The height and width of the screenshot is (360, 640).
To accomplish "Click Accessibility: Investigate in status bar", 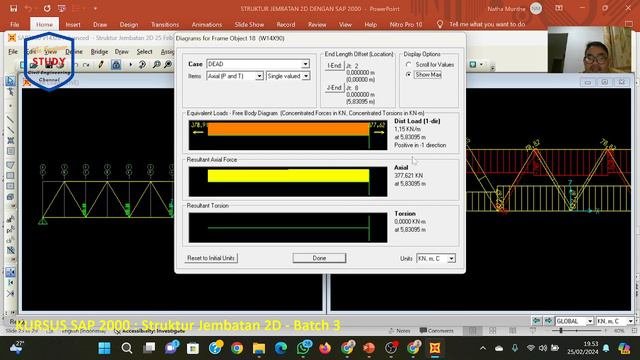I will [x=149, y=331].
